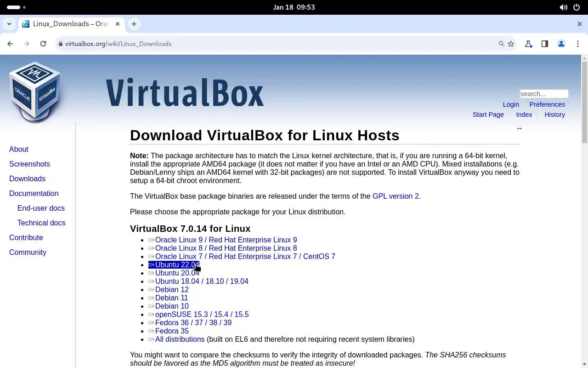Click the browser forward arrow
588x368 pixels.
tap(27, 44)
